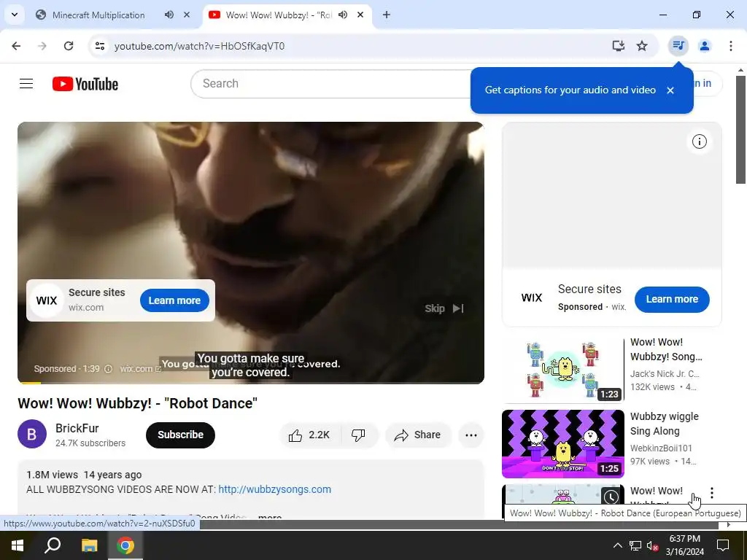
Task: Click Learn more on the sidebar Wix ad
Action: [672, 299]
